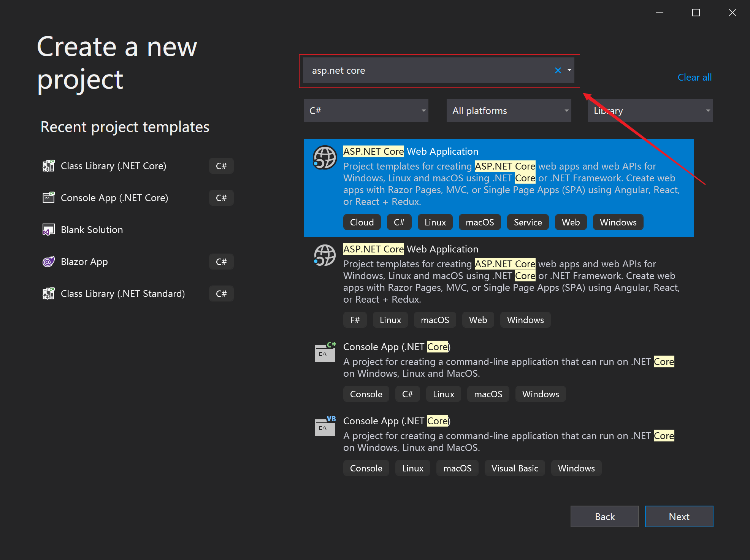Click the VB Console App template icon
This screenshot has height=560, width=750.
325,427
